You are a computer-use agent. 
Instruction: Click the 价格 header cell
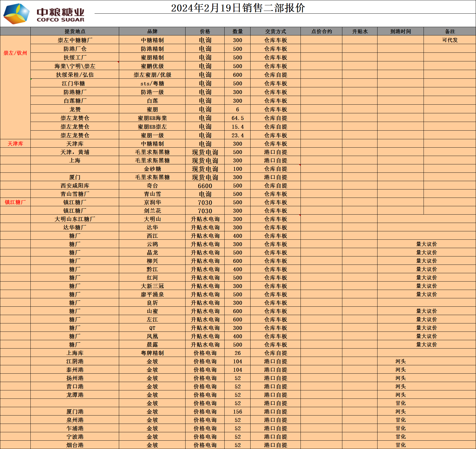205,32
